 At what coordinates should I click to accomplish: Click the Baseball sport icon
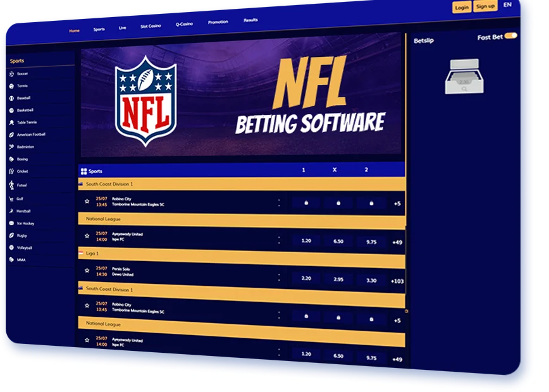(11, 99)
